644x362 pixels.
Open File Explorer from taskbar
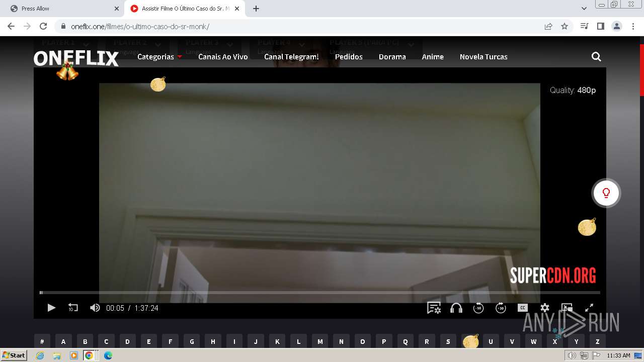click(x=57, y=355)
